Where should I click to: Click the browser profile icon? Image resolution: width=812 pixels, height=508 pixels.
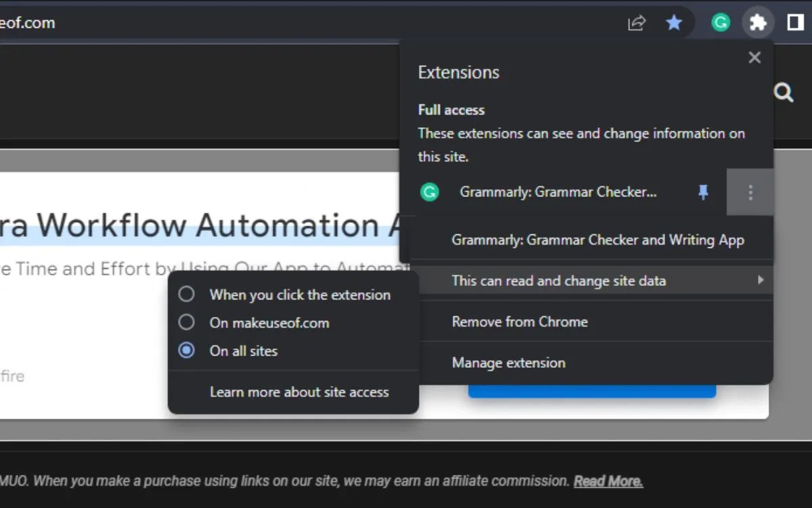coord(796,22)
